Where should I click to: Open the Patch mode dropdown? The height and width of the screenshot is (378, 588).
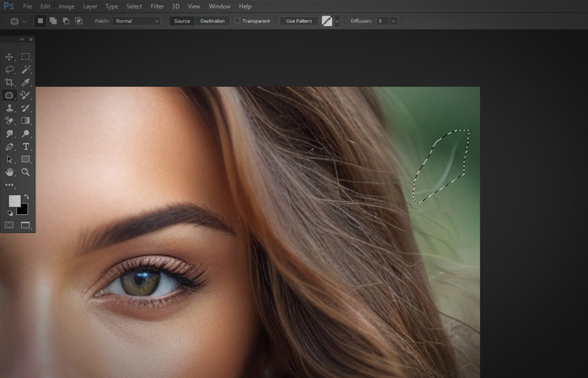tap(136, 20)
